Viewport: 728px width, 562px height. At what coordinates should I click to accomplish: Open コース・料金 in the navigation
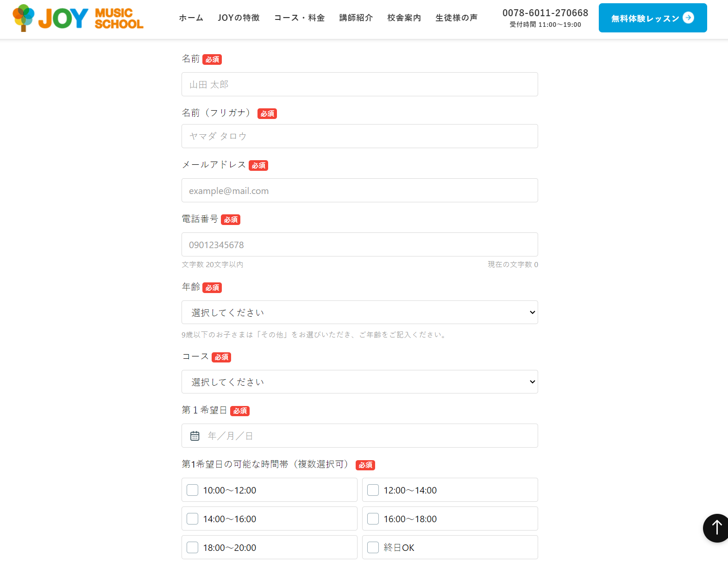[x=299, y=18]
